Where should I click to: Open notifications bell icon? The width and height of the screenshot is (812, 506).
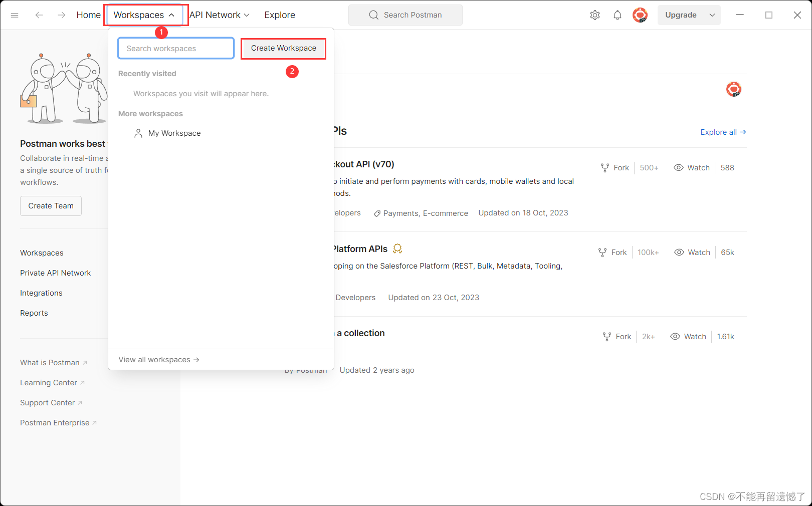pyautogui.click(x=618, y=15)
